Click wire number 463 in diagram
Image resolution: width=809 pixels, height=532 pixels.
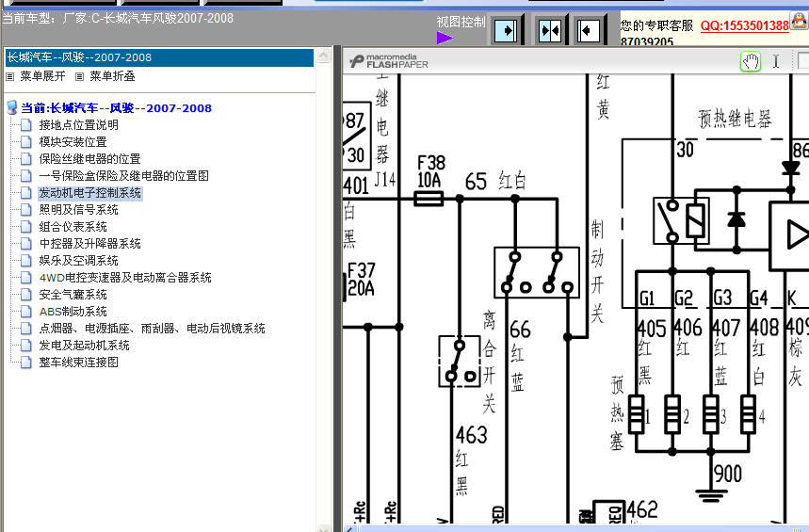pyautogui.click(x=472, y=435)
